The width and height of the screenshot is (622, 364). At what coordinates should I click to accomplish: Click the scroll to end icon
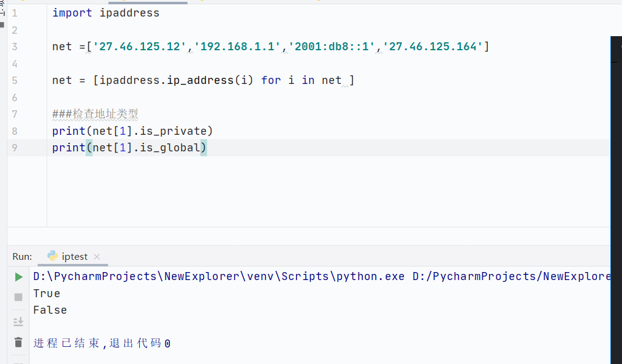(x=18, y=322)
